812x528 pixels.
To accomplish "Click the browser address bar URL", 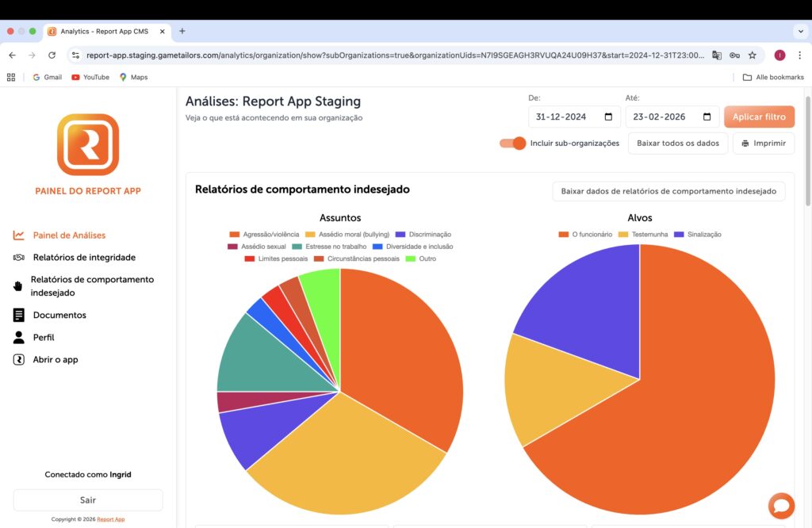I will (395, 55).
